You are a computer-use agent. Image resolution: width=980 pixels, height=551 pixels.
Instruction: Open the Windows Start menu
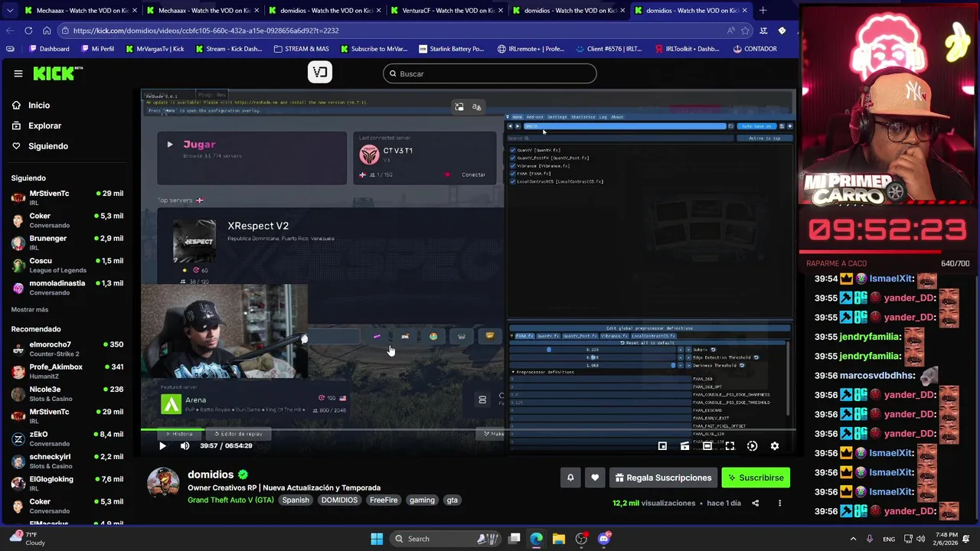coord(377,539)
